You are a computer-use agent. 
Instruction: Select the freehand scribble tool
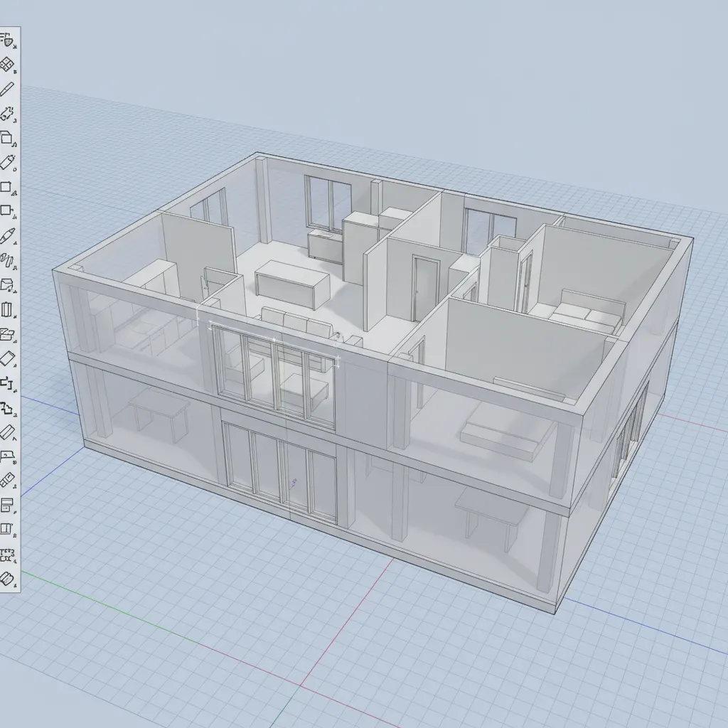click(7, 261)
